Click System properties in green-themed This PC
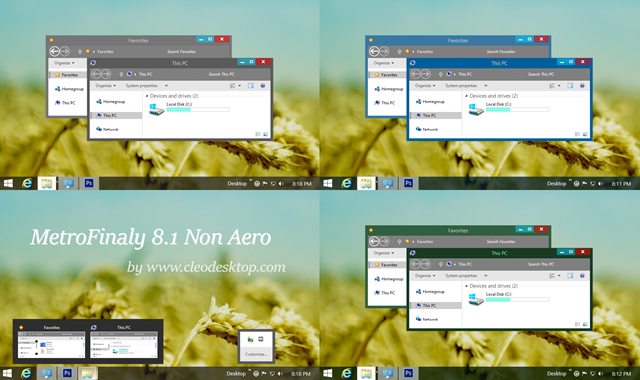 pyautogui.click(x=461, y=276)
